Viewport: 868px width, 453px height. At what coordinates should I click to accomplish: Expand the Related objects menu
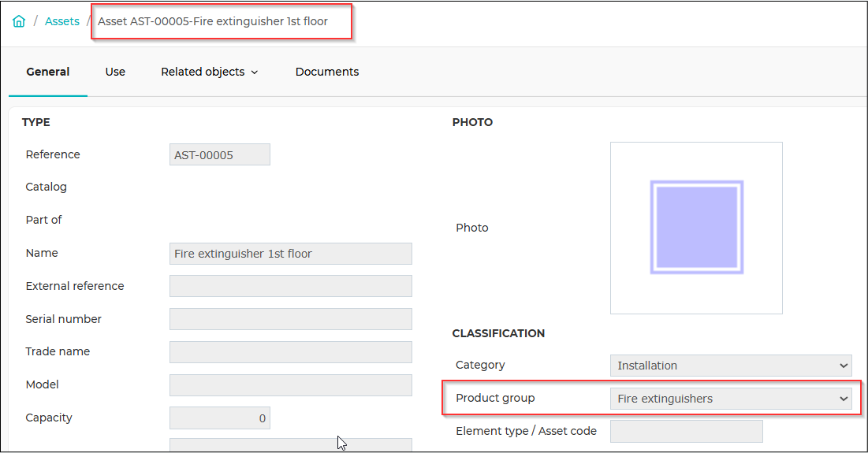tap(209, 72)
